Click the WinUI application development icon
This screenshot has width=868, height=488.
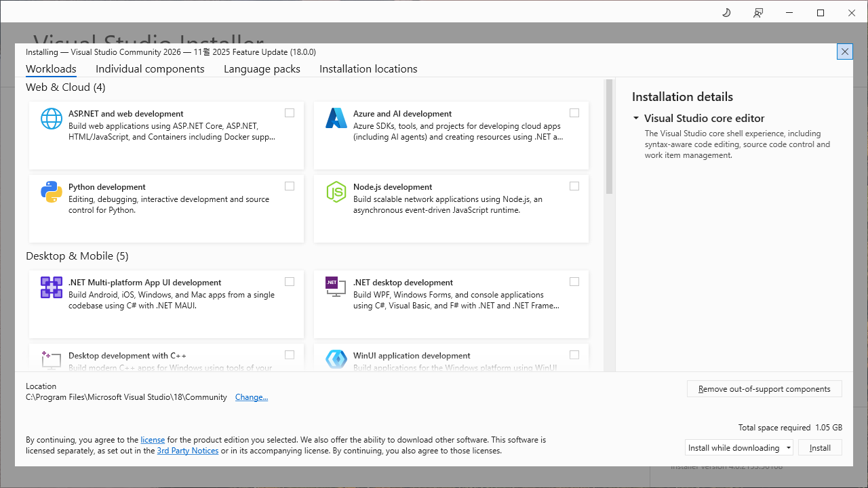click(x=336, y=360)
